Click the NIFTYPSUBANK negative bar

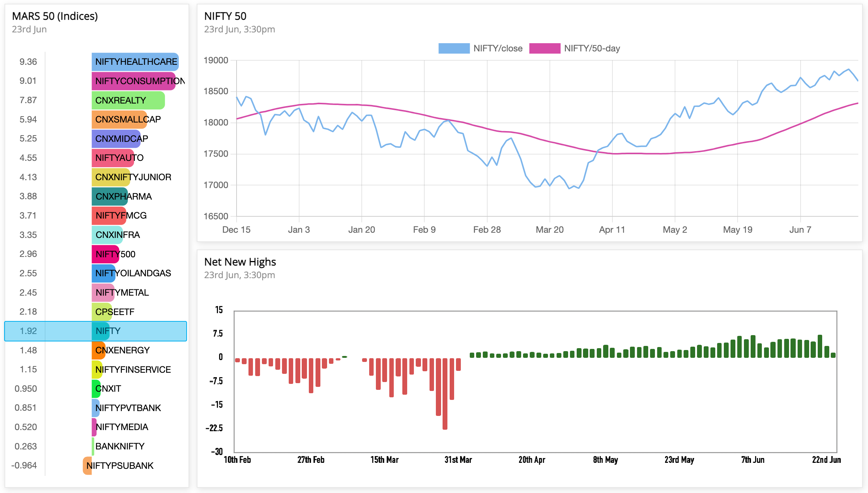[x=87, y=466]
